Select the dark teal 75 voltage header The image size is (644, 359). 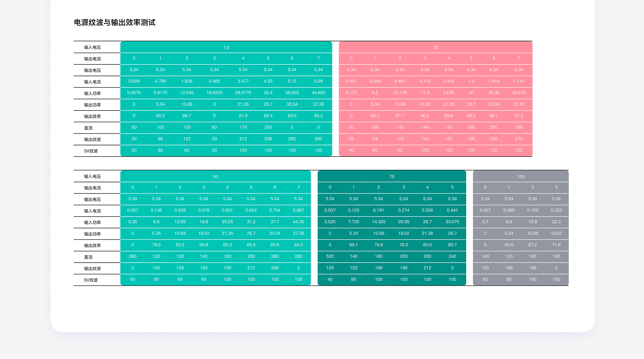(x=392, y=176)
